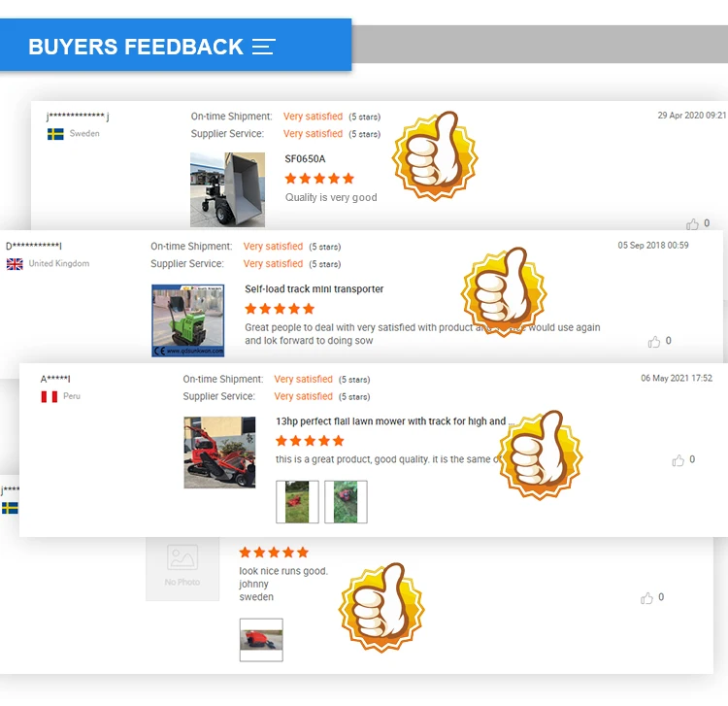Click the five-star rating under SF0650A
The width and height of the screenshot is (728, 706).
point(319,179)
